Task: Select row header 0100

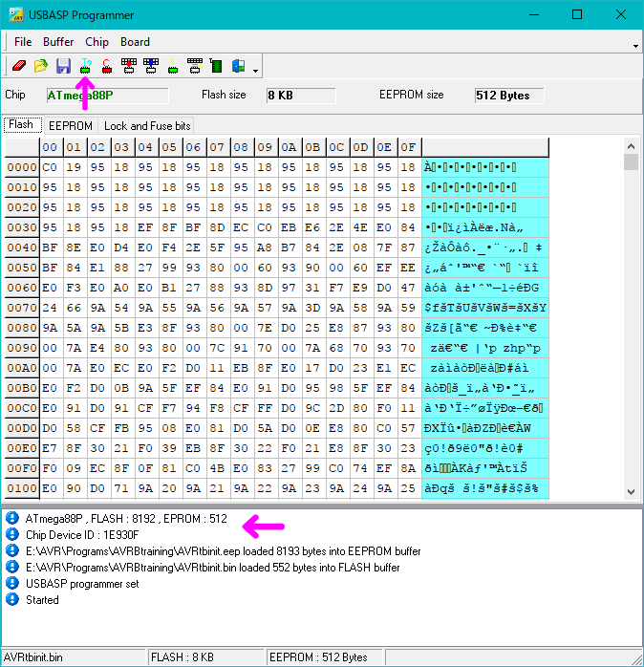Action: click(x=22, y=488)
